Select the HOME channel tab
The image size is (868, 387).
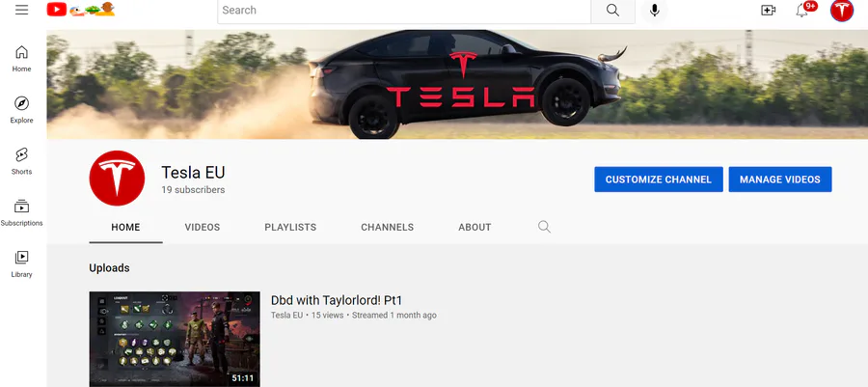point(125,227)
